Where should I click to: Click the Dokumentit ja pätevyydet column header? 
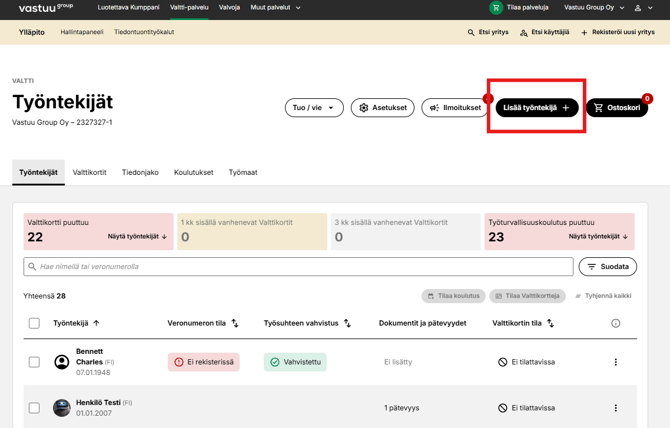click(423, 323)
